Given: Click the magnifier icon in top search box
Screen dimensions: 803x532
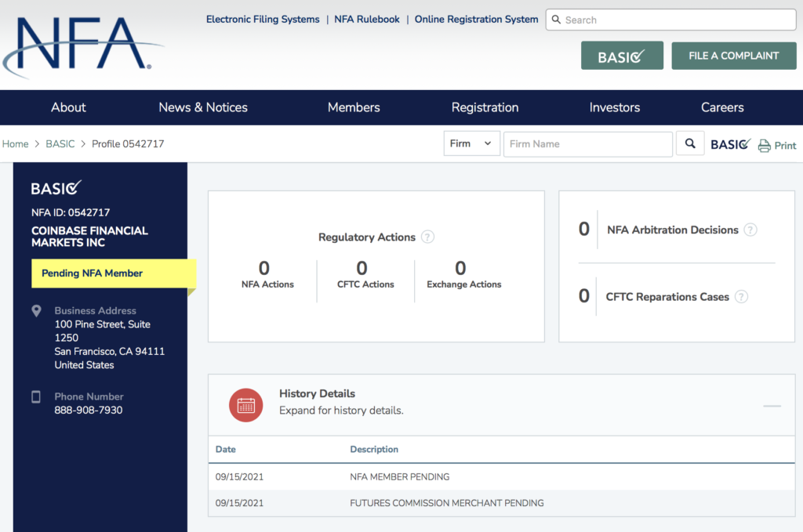Looking at the screenshot, I should (556, 20).
